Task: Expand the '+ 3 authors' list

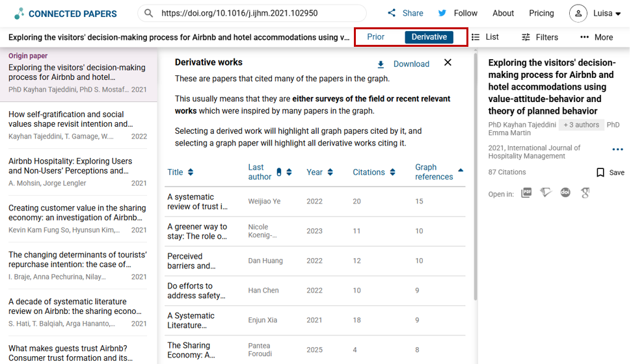Action: 581,125
